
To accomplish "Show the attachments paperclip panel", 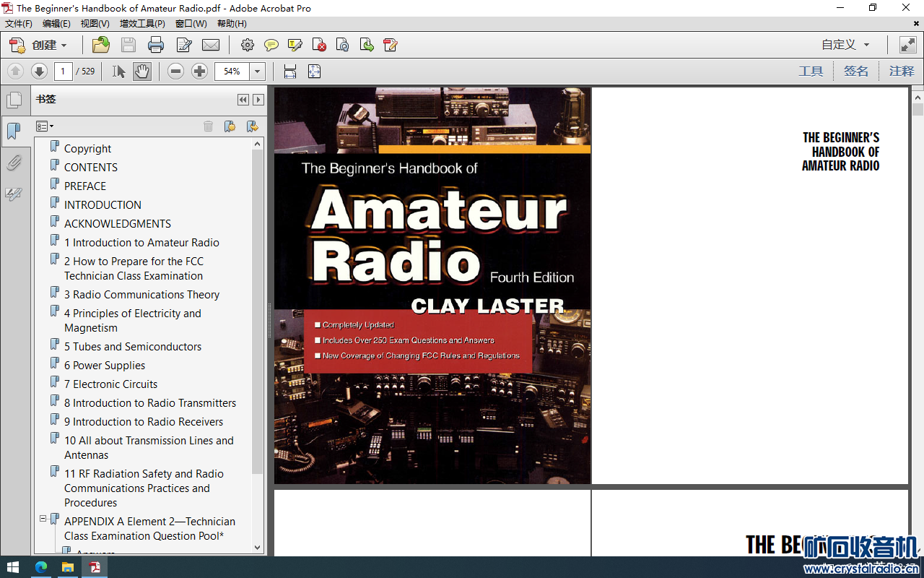I will pos(14,163).
